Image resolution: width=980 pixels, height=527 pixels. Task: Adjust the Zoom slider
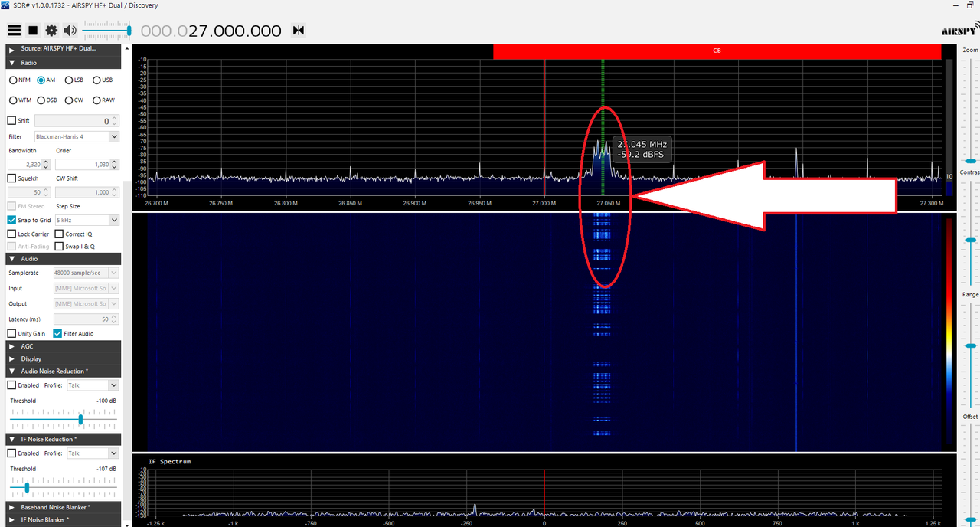click(x=970, y=111)
